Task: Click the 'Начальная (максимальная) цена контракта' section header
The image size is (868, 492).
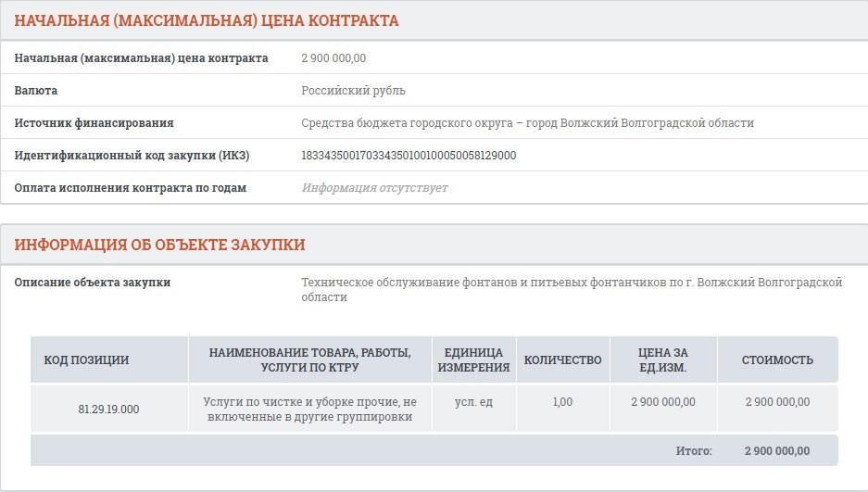Action: tap(207, 20)
